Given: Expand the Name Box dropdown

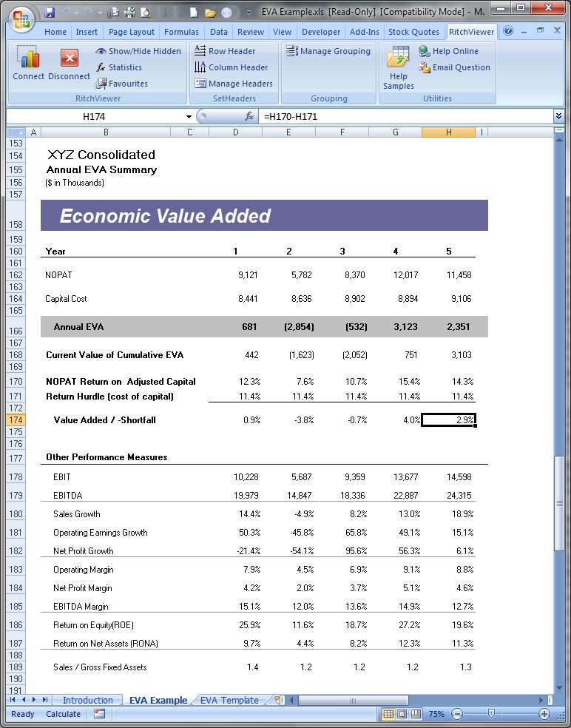Looking at the screenshot, I should coord(189,117).
